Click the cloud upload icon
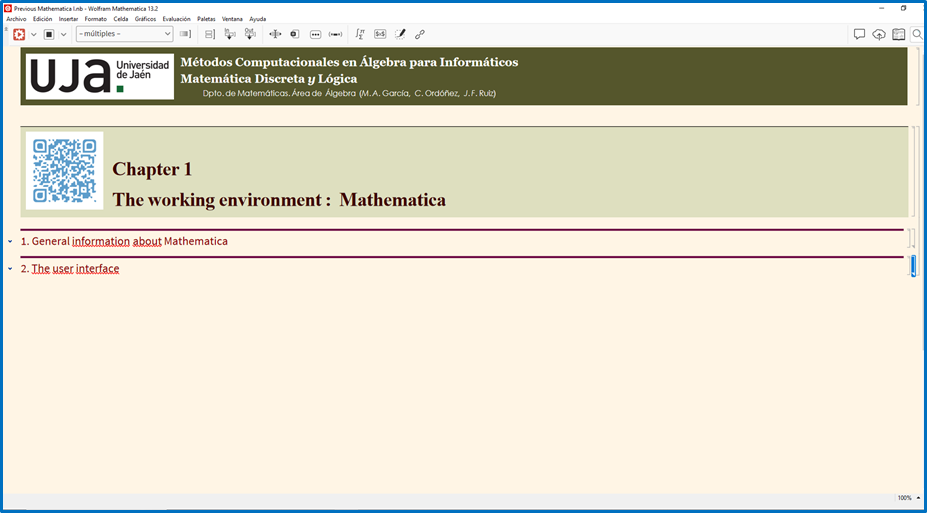 879,34
